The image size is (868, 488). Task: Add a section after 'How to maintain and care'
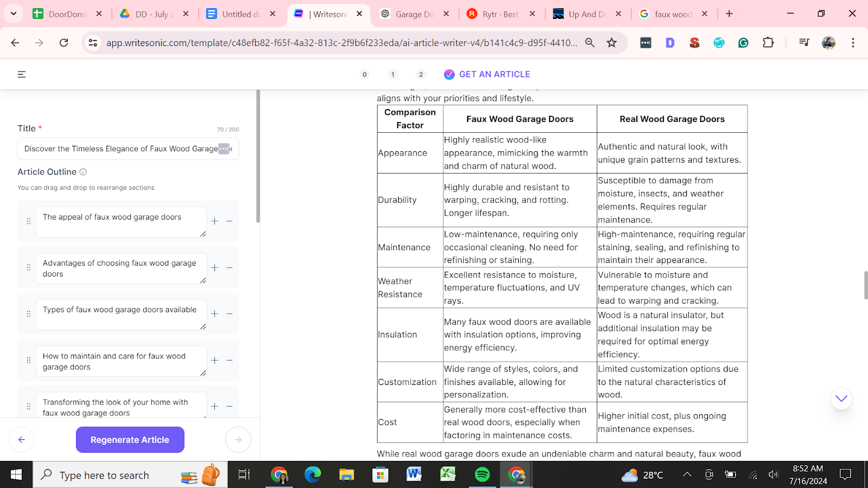pyautogui.click(x=215, y=361)
